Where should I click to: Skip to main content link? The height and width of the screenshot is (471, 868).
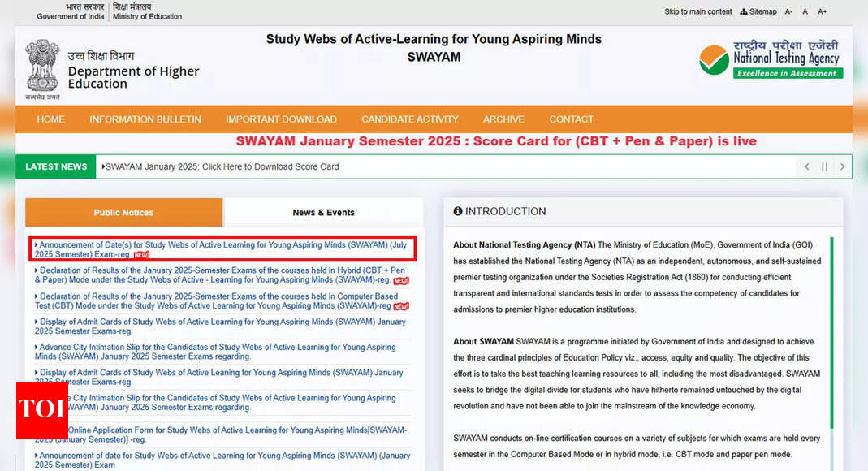[698, 11]
